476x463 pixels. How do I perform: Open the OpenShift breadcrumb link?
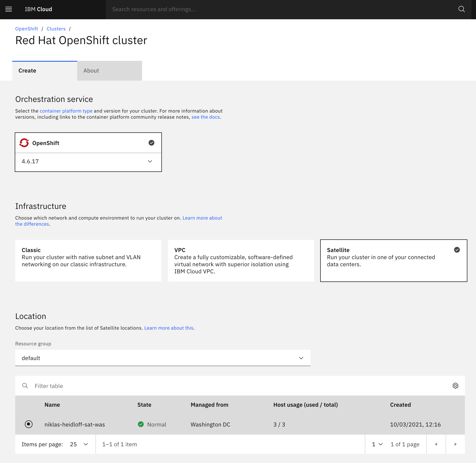pos(27,29)
